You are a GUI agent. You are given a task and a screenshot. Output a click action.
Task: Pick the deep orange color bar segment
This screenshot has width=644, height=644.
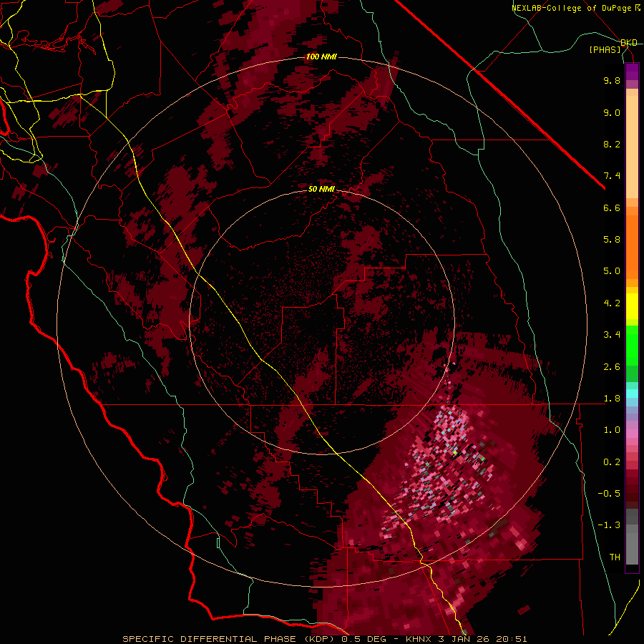[x=632, y=248]
